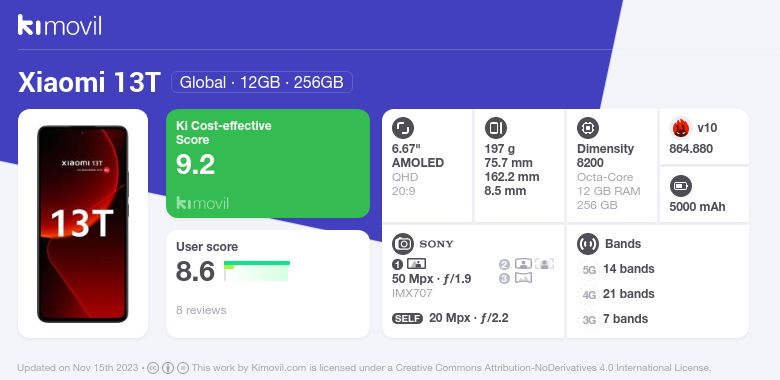This screenshot has width=780, height=380.
Task: Click the SELF selfie camera badge
Action: [407, 318]
